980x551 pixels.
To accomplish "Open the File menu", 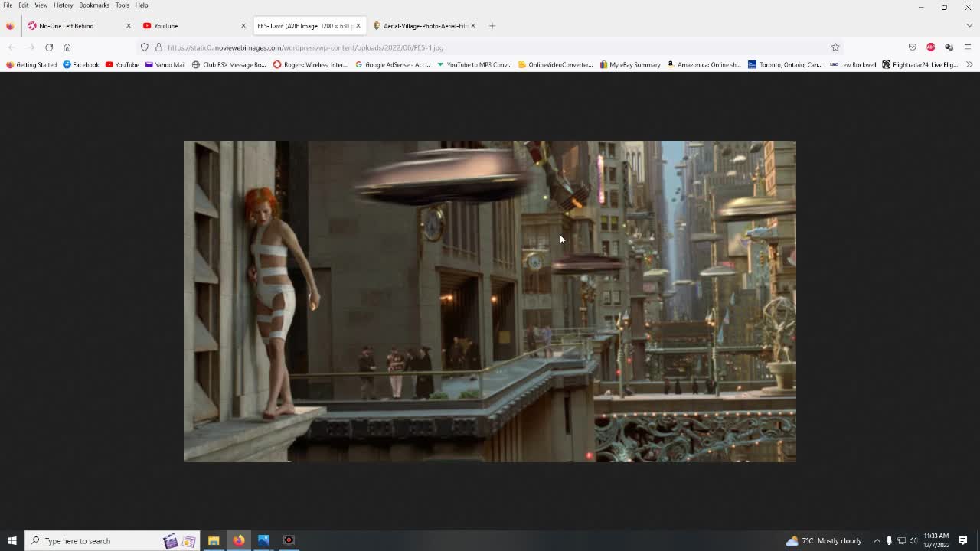I will (x=8, y=5).
